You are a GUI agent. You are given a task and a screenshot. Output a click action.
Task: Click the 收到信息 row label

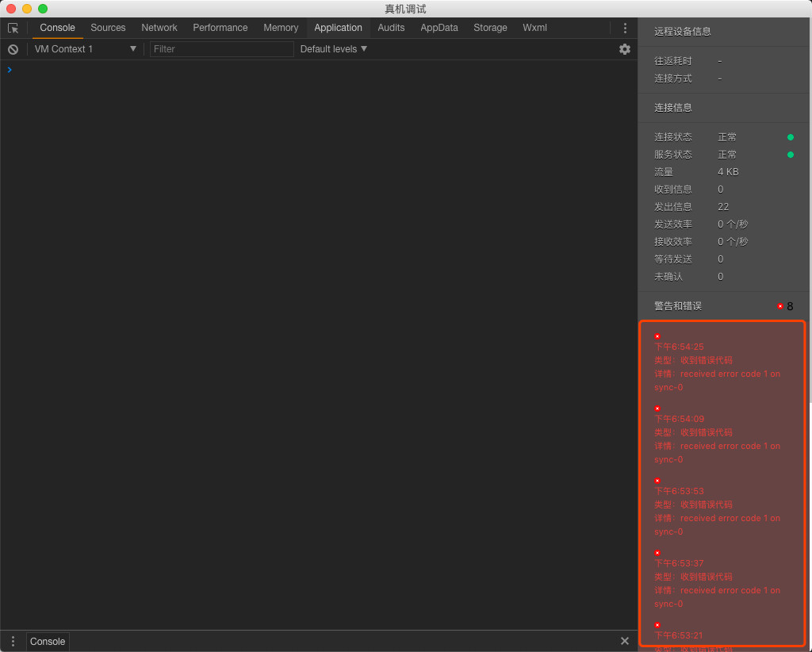click(672, 190)
